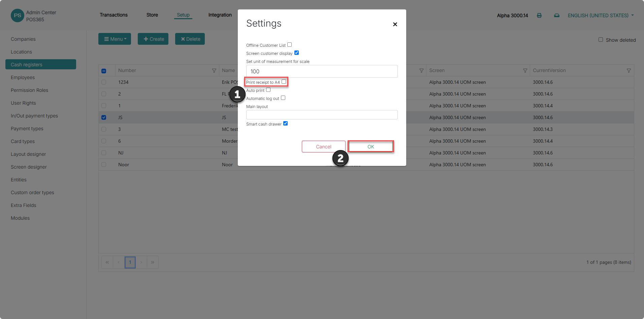Click the Cancel button

[x=324, y=147]
